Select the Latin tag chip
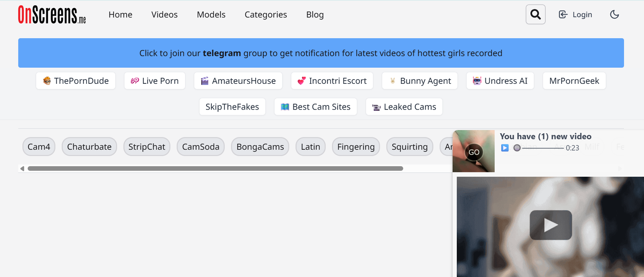 click(310, 147)
